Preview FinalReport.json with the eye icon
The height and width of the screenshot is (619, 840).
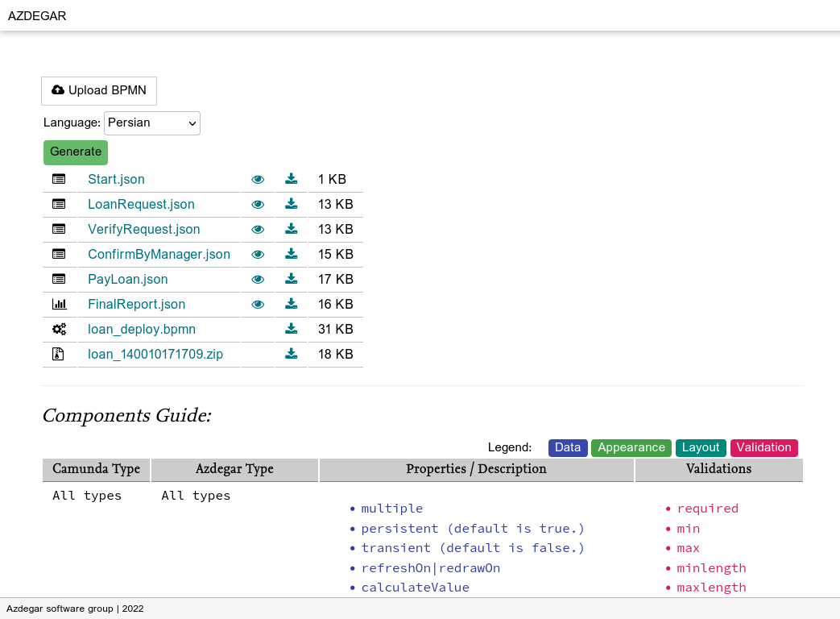click(x=258, y=305)
